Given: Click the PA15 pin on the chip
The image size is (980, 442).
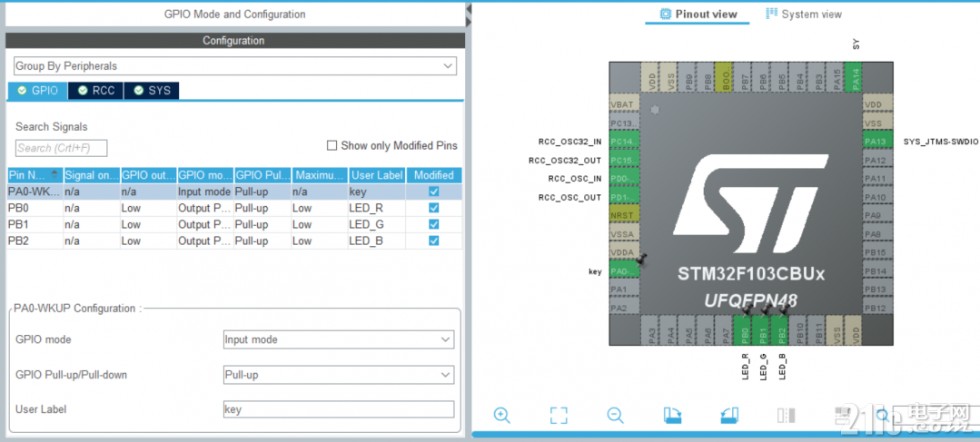Looking at the screenshot, I should 835,78.
